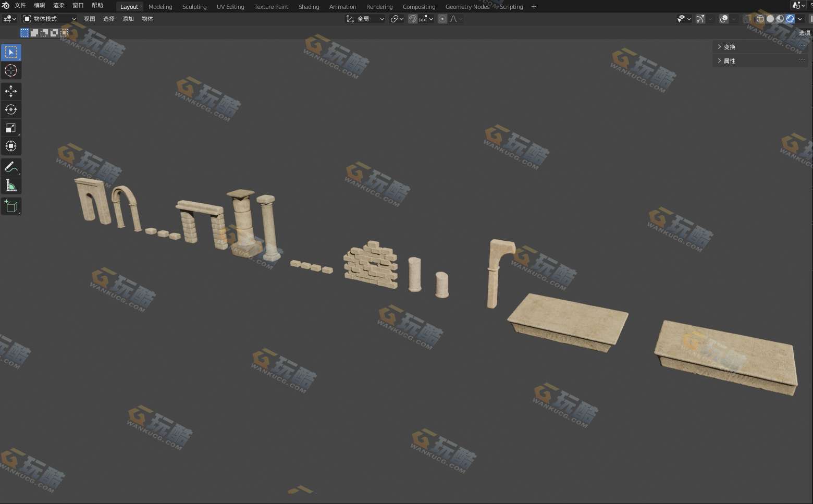Select the Select Box tool
Viewport: 813px width, 504px height.
[11, 52]
